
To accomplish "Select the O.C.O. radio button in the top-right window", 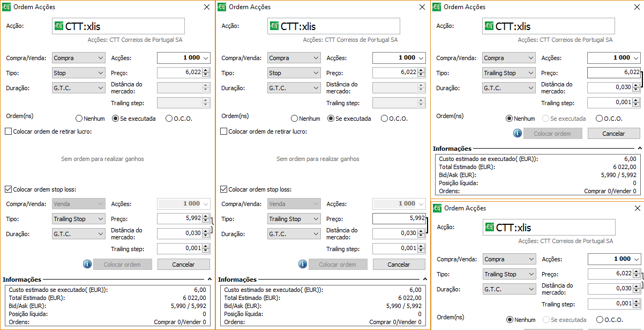I will click(600, 119).
